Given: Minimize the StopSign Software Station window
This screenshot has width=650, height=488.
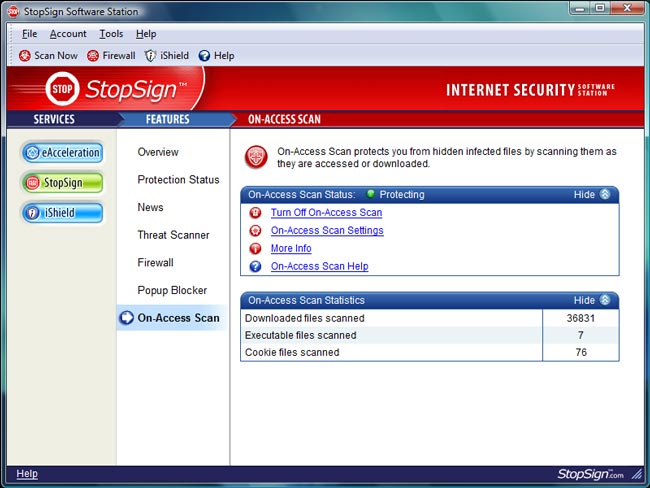Looking at the screenshot, I should 580,8.
